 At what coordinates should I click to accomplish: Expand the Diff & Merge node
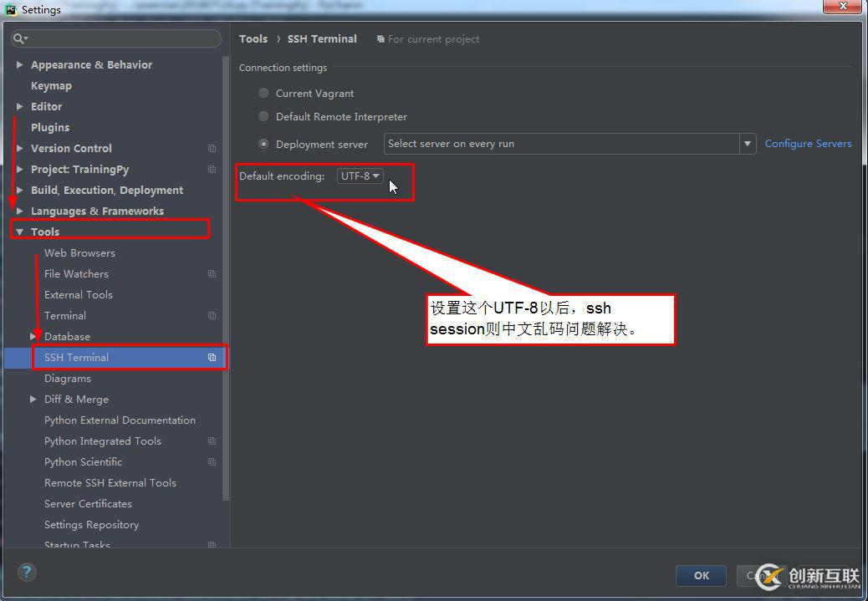coord(33,399)
